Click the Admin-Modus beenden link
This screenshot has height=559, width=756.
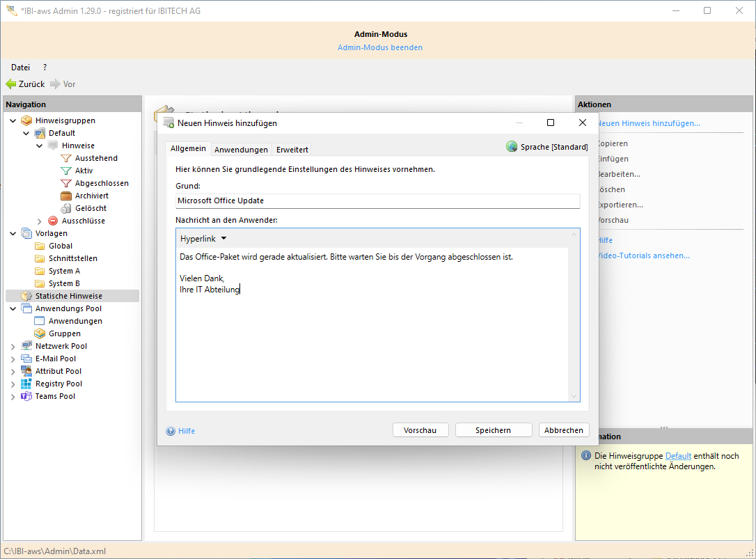click(379, 47)
